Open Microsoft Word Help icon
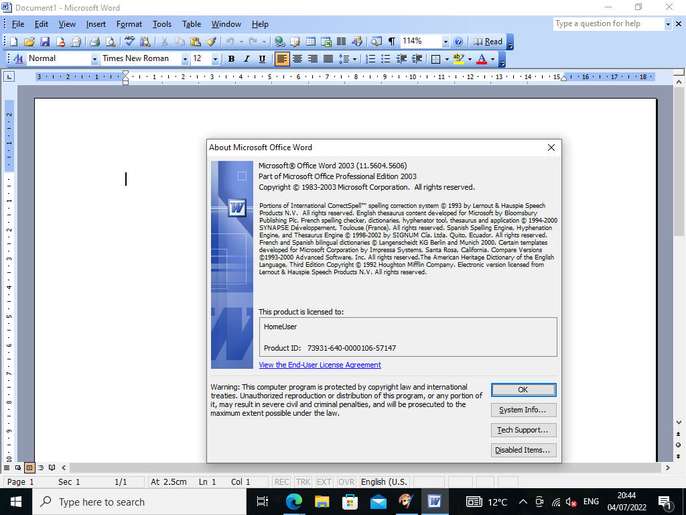 point(458,42)
